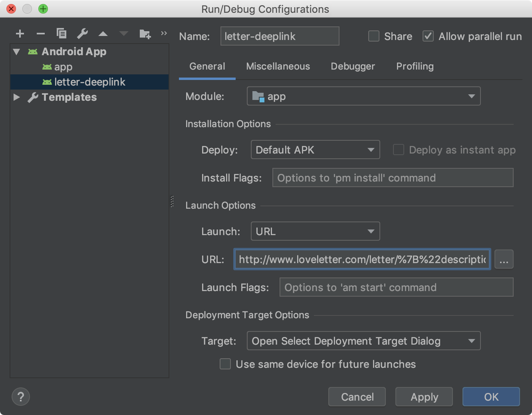532x415 pixels.
Task: Create a new configuration folder
Action: tap(145, 34)
